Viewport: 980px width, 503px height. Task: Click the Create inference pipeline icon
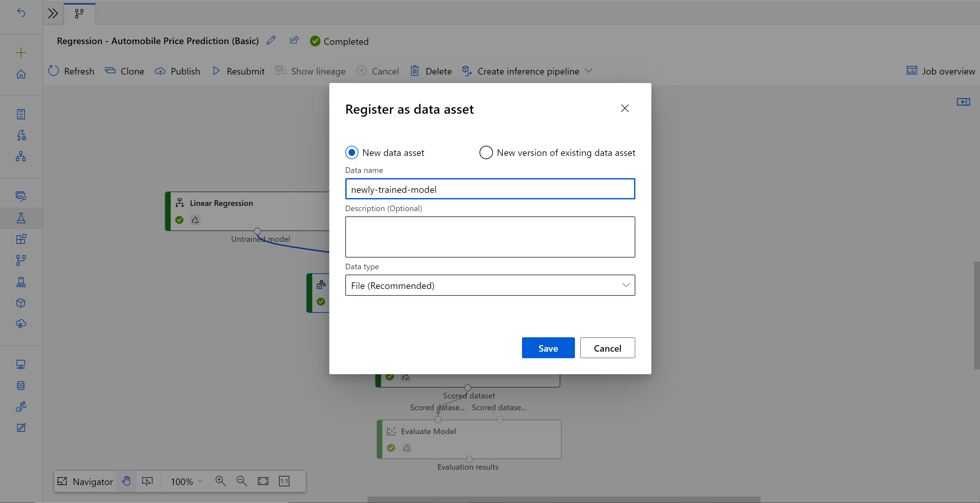pos(466,71)
